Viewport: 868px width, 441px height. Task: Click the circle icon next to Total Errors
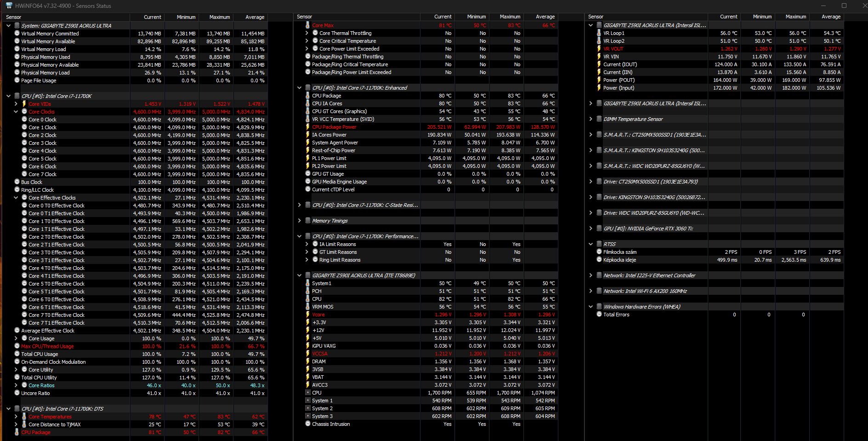pos(599,315)
